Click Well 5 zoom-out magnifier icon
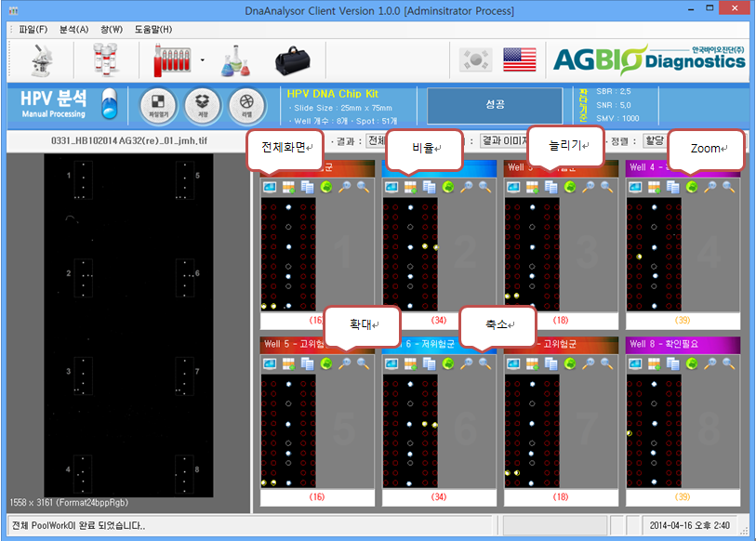756x541 pixels. [363, 363]
